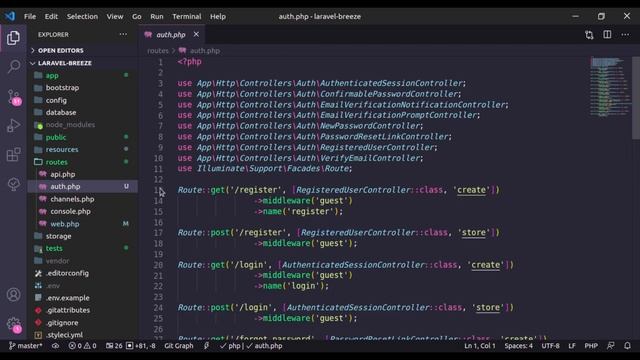
Task: Open the .editorconfig file
Action: 67,273
